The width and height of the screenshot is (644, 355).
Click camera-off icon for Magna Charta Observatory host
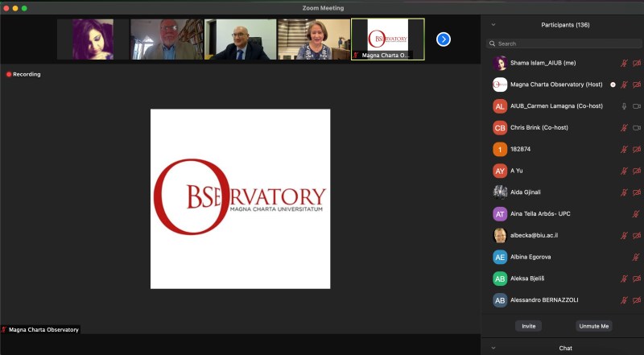[637, 85]
